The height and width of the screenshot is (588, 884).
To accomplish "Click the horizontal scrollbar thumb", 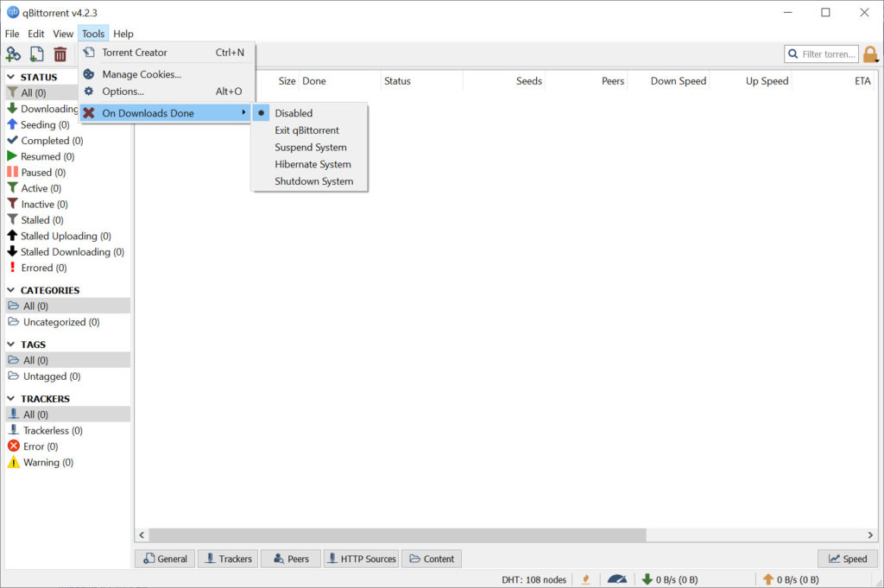I will (x=397, y=534).
